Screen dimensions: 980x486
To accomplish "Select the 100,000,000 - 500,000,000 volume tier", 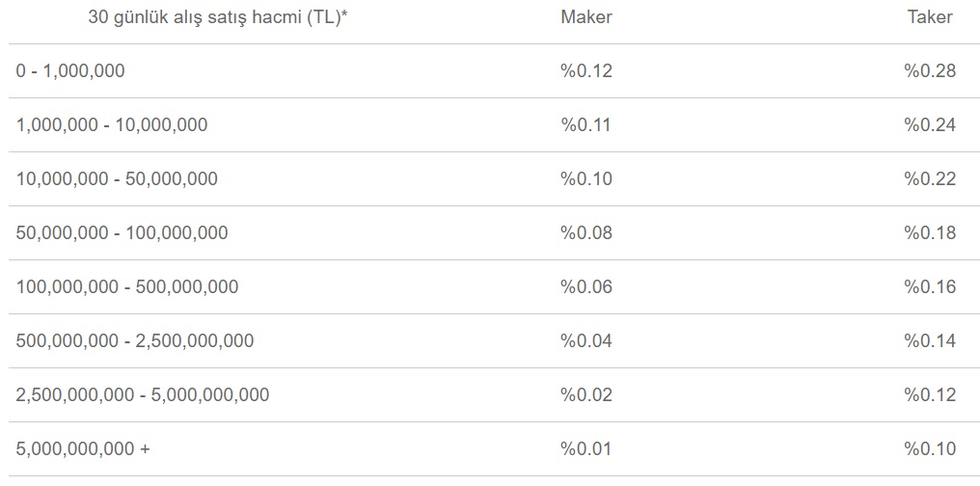I will (127, 286).
